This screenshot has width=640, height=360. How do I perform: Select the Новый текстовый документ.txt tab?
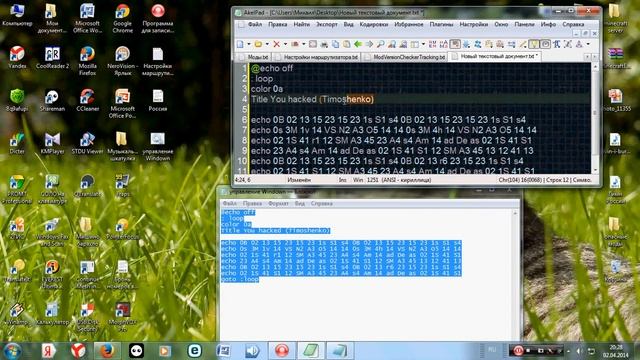pyautogui.click(x=494, y=56)
